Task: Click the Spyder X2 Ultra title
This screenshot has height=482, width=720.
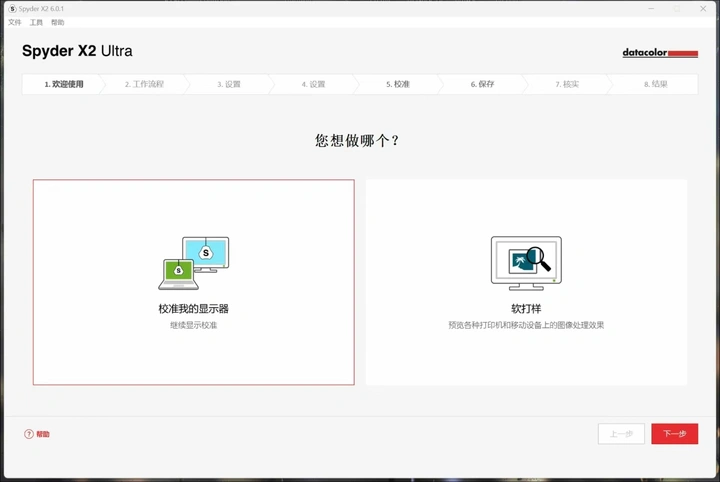Action: (77, 51)
